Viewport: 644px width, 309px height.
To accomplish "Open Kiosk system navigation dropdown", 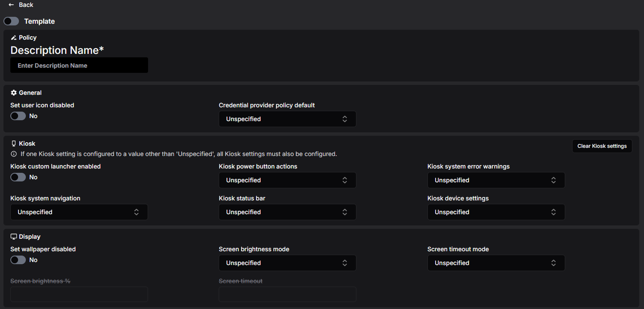I will pyautogui.click(x=79, y=212).
